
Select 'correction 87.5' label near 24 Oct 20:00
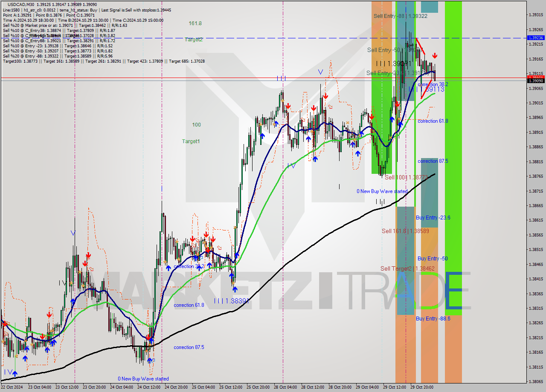tap(189, 347)
